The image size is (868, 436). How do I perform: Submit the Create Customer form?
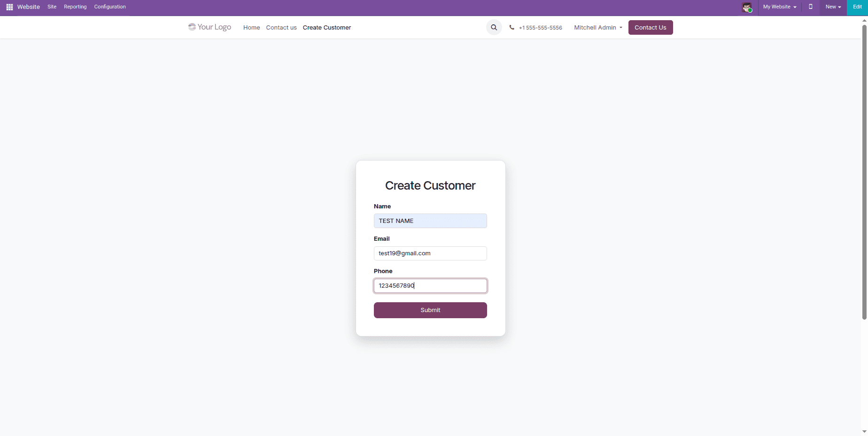click(430, 310)
